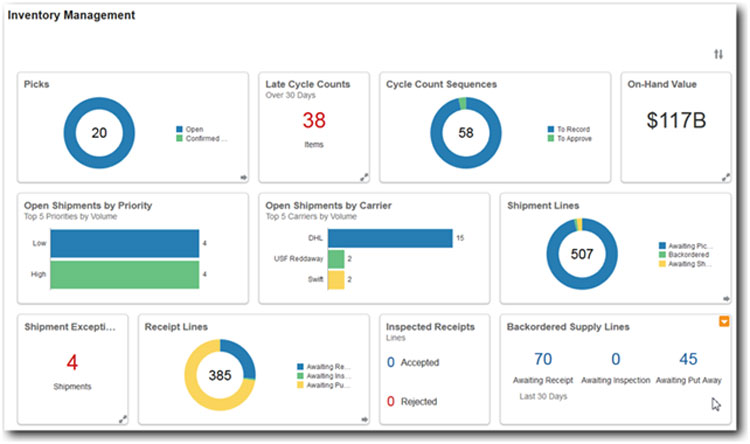Open the 45 Awaiting Put Away link
The width and height of the screenshot is (750, 444).
click(x=688, y=359)
